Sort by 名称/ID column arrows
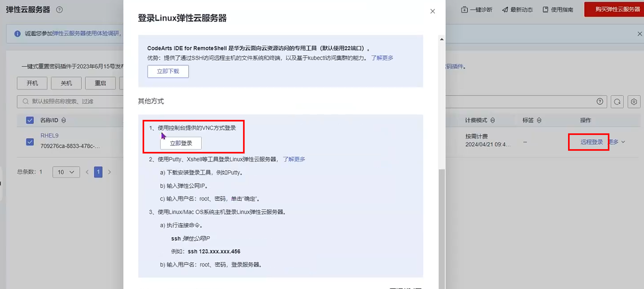 pos(64,120)
